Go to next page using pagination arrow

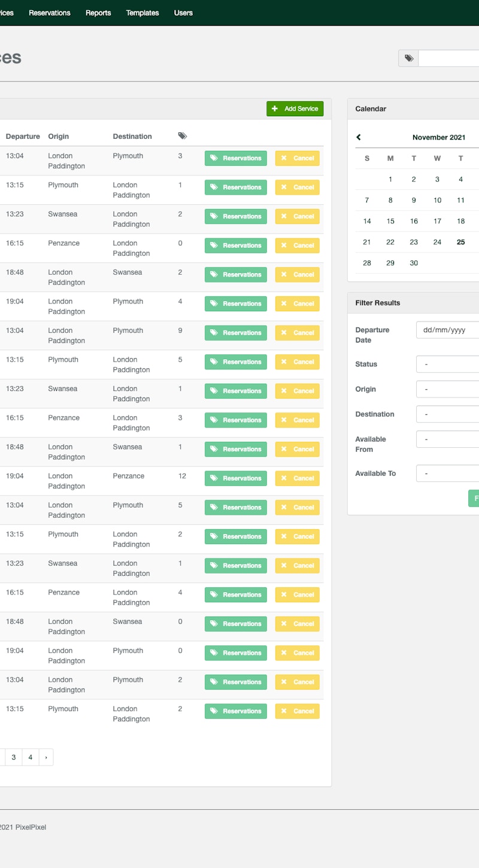click(x=46, y=757)
